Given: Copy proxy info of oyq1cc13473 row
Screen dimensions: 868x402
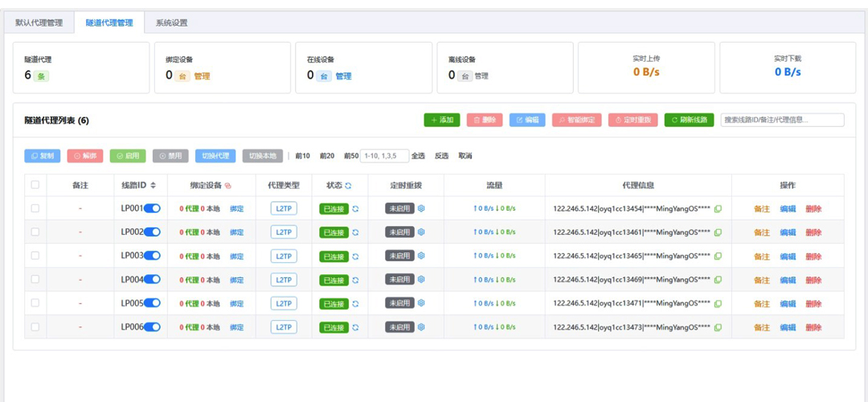Looking at the screenshot, I should pyautogui.click(x=718, y=327).
